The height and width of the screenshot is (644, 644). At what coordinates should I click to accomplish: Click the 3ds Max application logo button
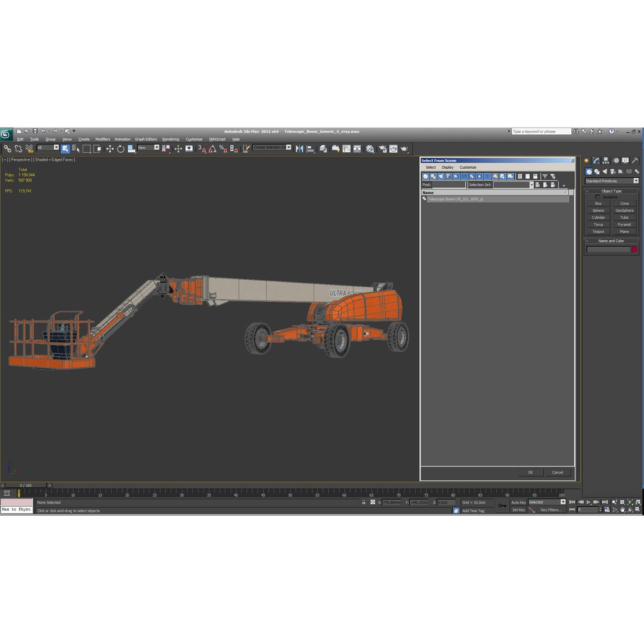coord(6,134)
